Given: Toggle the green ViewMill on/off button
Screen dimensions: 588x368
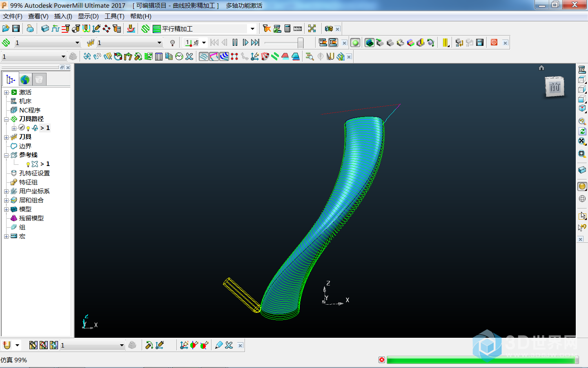Looking at the screenshot, I should (355, 43).
